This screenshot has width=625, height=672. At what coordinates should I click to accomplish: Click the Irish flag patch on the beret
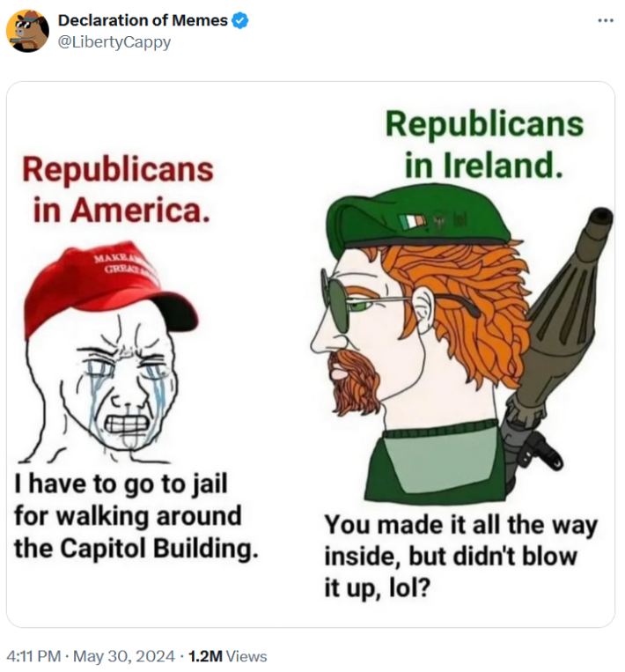[411, 221]
